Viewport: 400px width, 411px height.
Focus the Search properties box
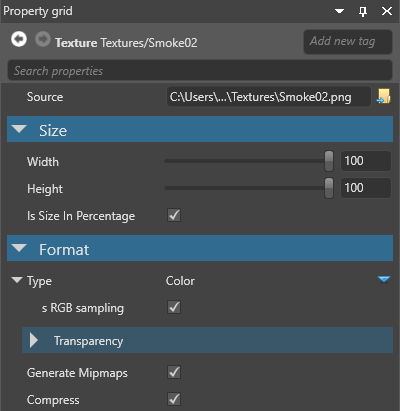(200, 71)
